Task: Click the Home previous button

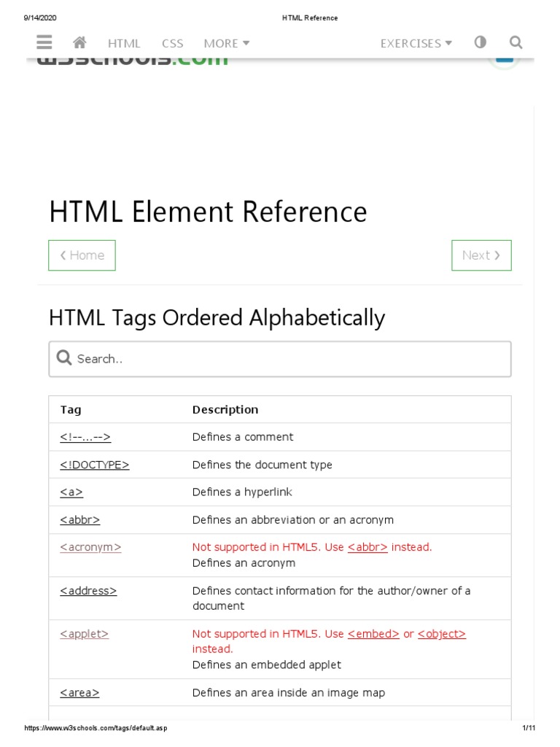Action: click(82, 255)
